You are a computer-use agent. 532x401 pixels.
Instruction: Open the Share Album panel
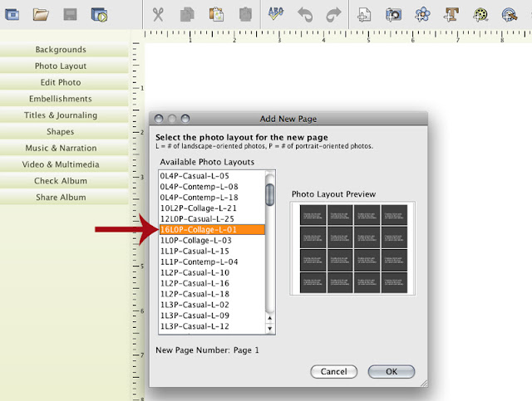pos(64,198)
